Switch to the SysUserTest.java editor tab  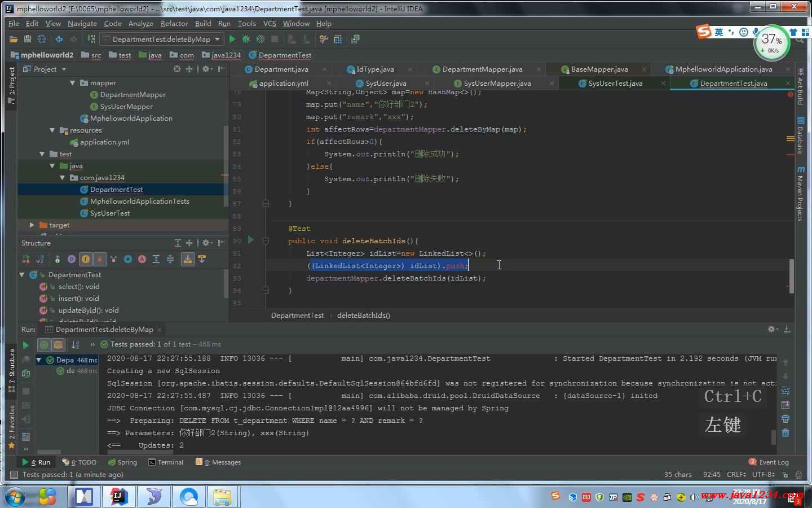(615, 83)
